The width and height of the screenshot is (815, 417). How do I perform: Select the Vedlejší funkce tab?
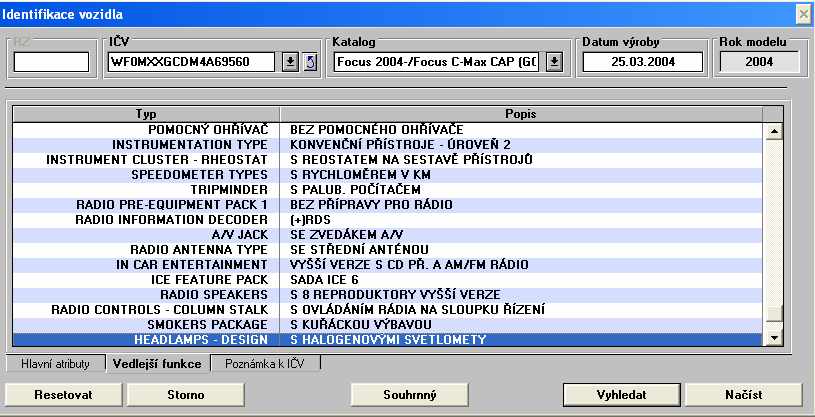point(157,364)
